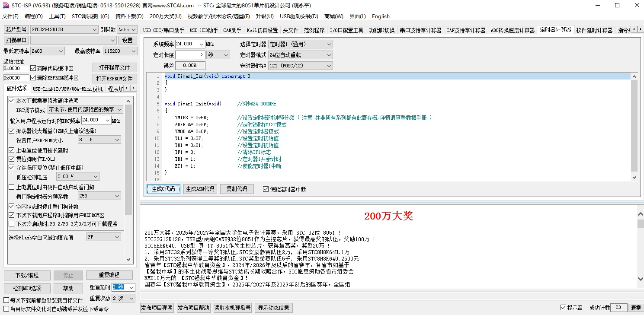This screenshot has height=315, width=644.
Task: Switch to the 软件延时计算器 tab
Action: pos(594,30)
